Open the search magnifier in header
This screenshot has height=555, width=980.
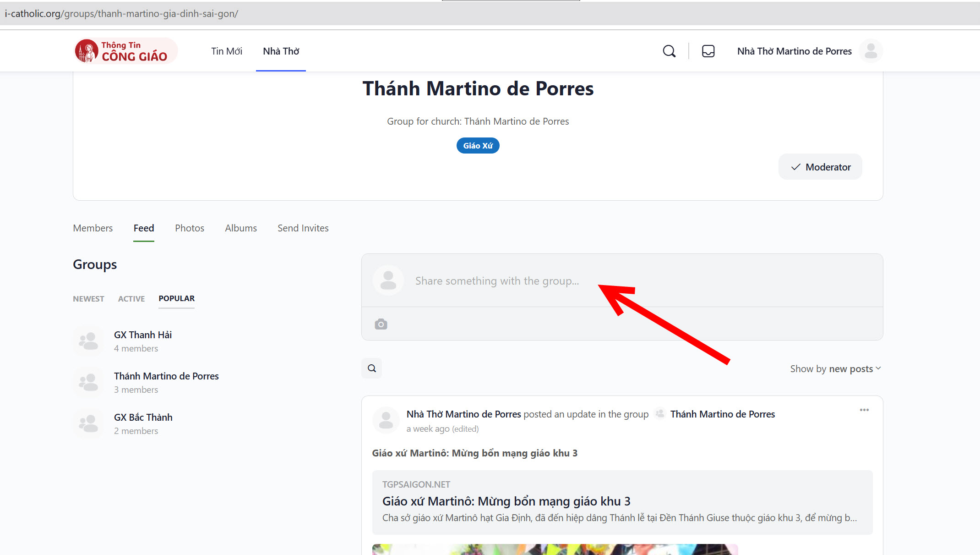click(x=669, y=51)
